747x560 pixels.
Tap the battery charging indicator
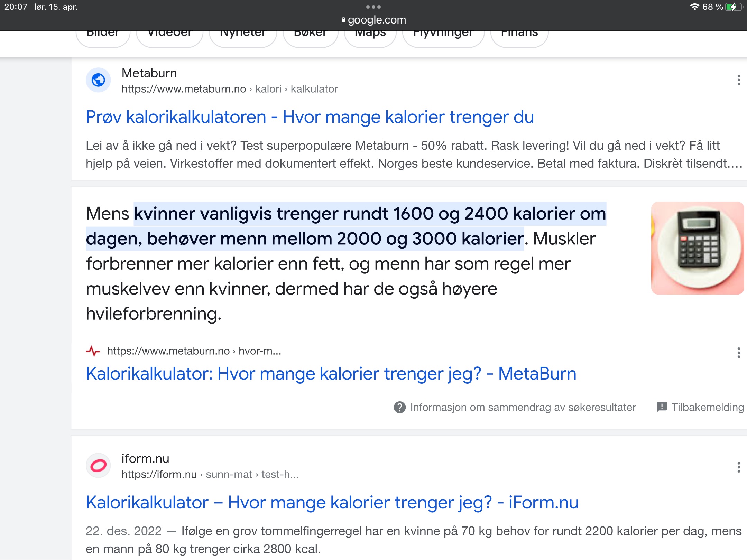point(734,7)
